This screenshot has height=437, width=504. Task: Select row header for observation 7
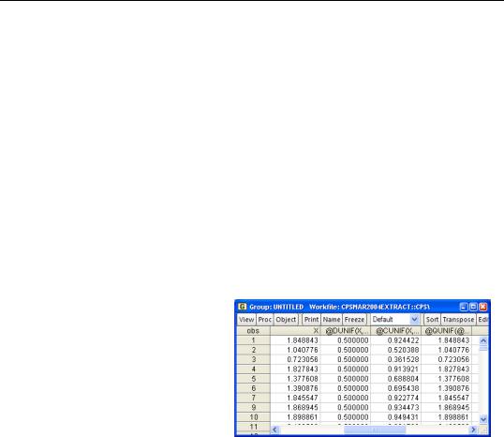(x=253, y=398)
